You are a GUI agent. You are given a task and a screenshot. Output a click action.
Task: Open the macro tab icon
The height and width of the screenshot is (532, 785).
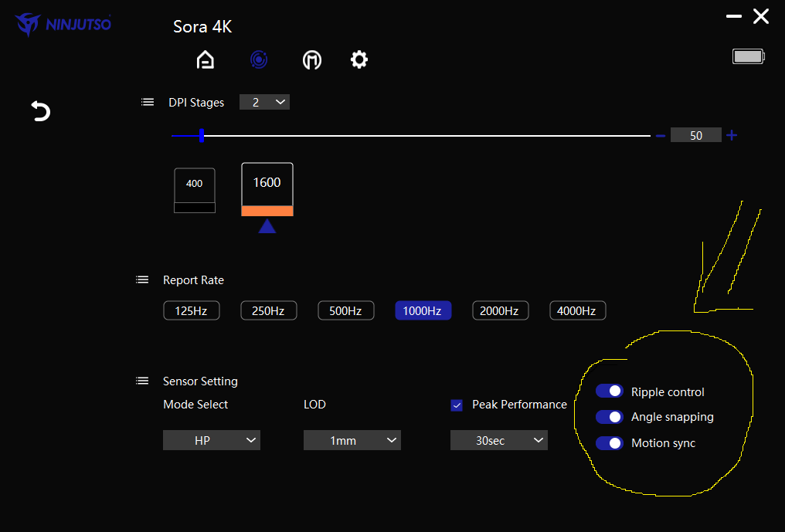pos(312,60)
